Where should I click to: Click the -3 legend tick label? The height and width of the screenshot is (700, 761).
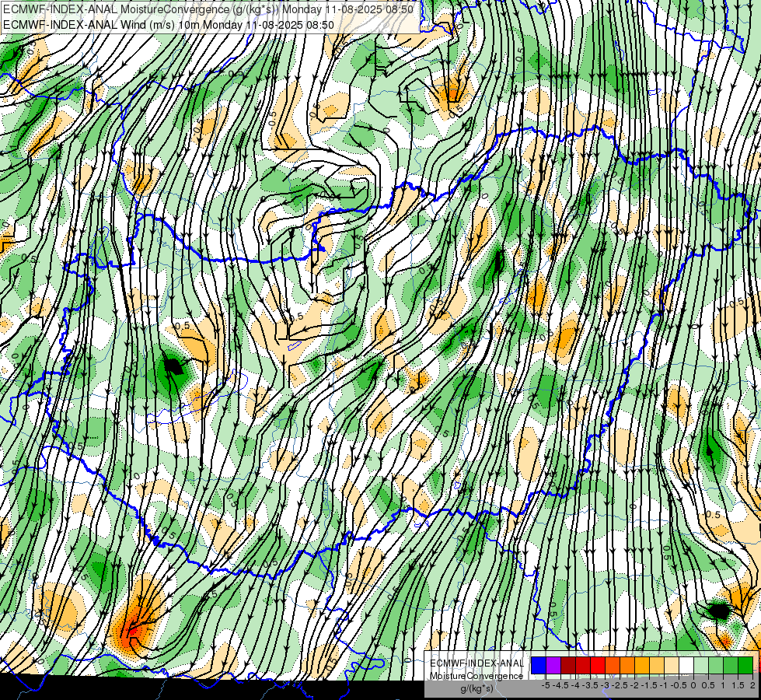605,685
